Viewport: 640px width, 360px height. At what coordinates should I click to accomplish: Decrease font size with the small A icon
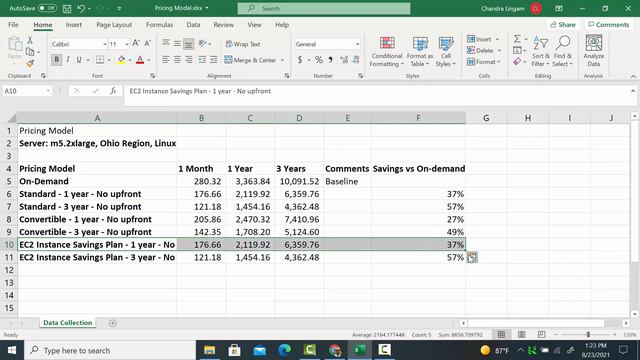[148, 43]
